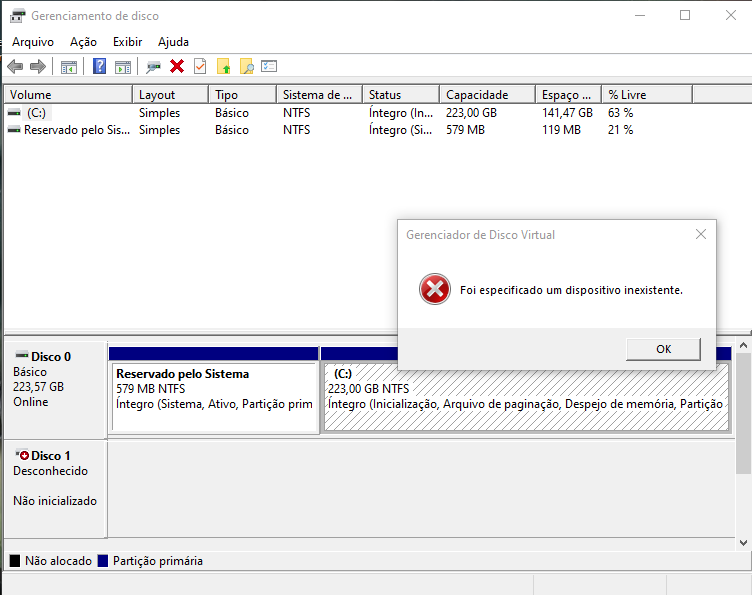Open the Ajuda menu
752x595 pixels.
(x=173, y=42)
